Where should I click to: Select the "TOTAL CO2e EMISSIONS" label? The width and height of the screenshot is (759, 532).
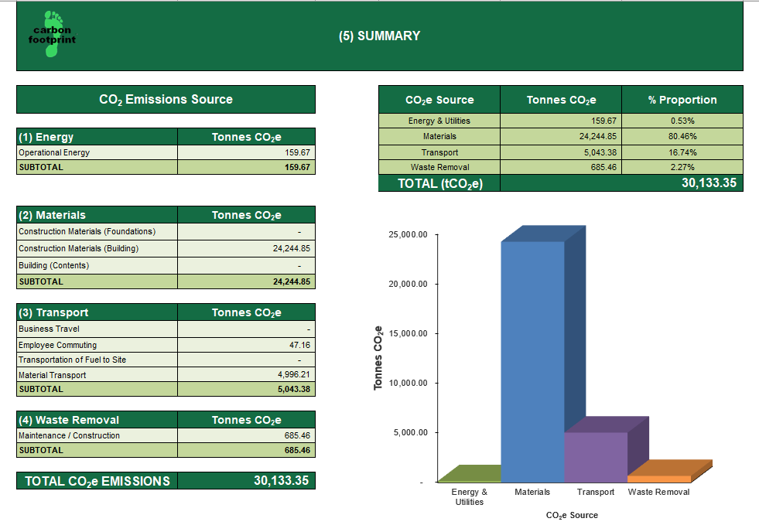pos(97,481)
